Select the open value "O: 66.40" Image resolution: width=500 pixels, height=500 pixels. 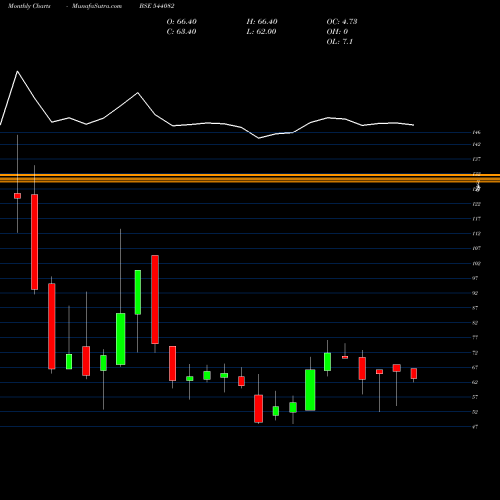tap(182, 22)
